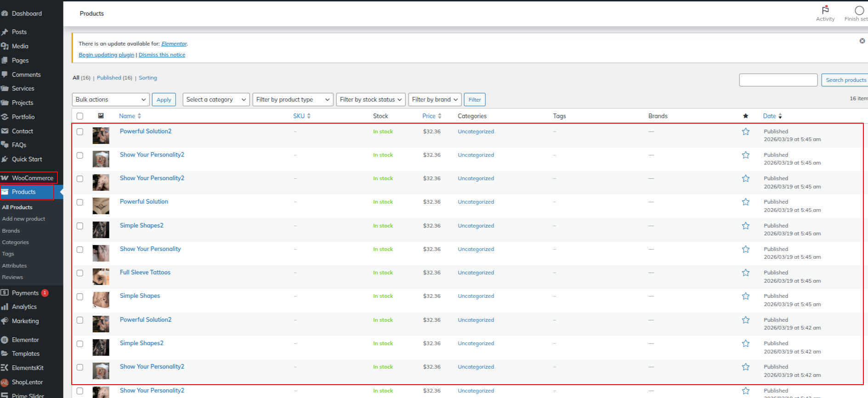
Task: Click the Activity flag icon
Action: coord(825,10)
